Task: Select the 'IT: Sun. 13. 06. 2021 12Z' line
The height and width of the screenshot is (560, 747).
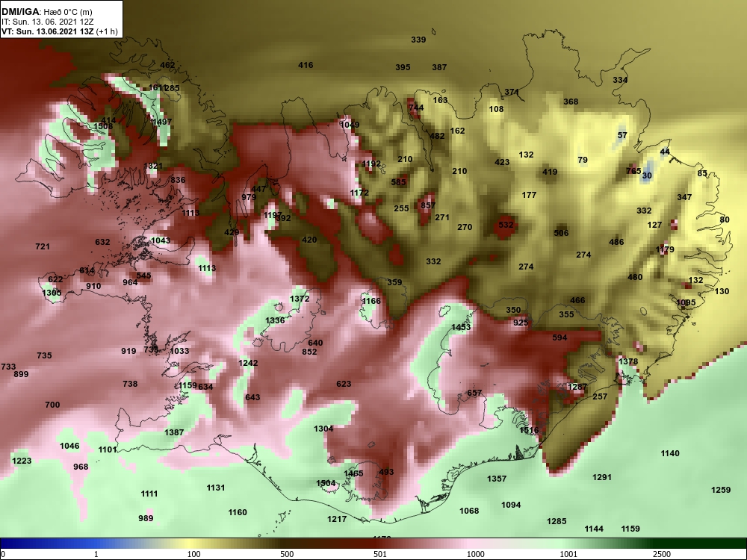Action: (x=47, y=22)
